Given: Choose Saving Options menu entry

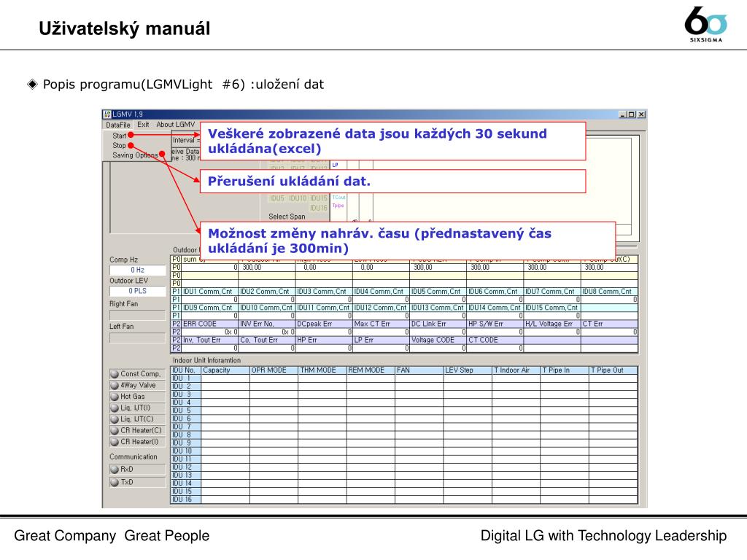Looking at the screenshot, I should pyautogui.click(x=135, y=155).
